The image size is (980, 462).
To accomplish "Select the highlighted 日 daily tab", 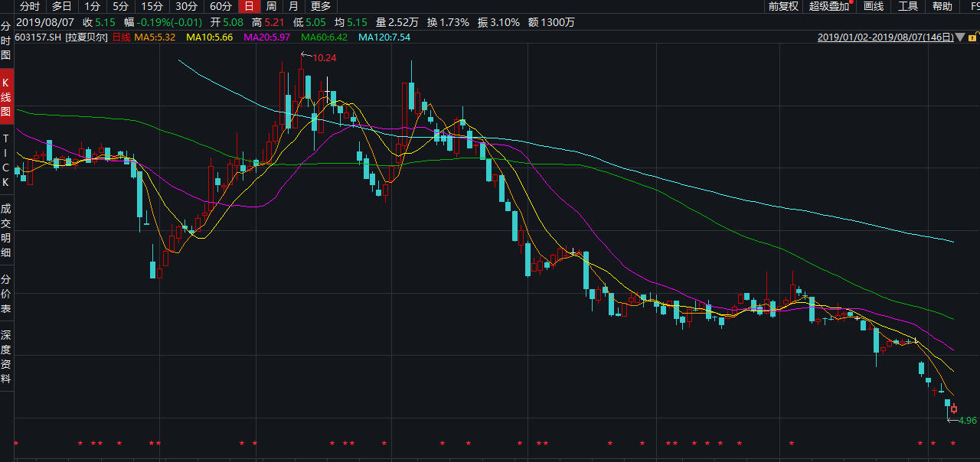I will 249,6.
